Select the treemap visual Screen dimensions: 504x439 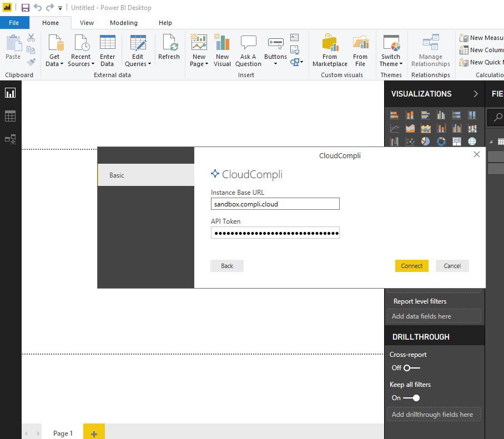click(457, 142)
